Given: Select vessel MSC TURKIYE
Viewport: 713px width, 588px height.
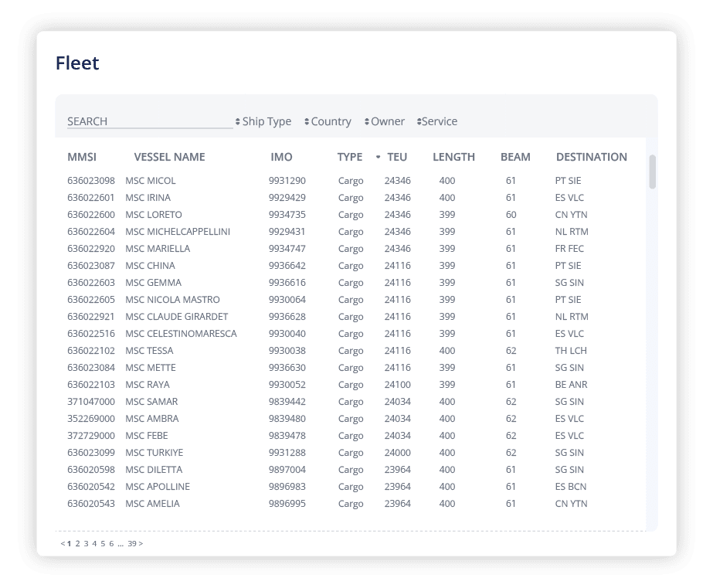Looking at the screenshot, I should pos(154,453).
